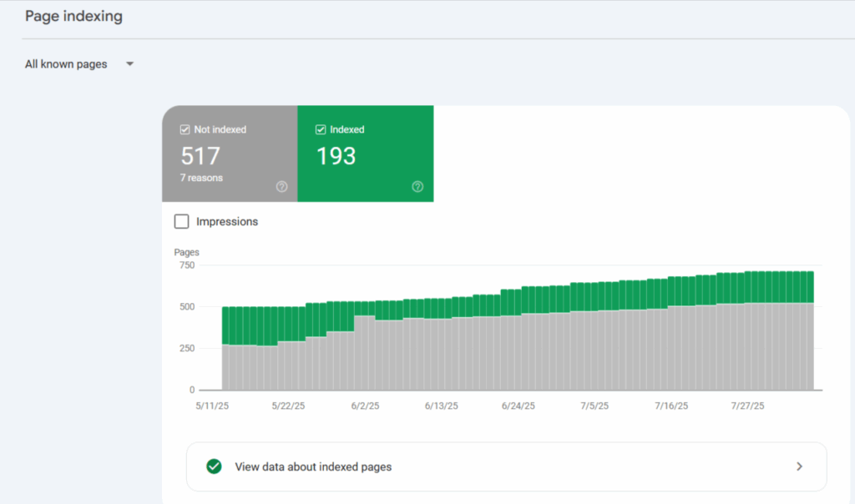This screenshot has height=504, width=855.
Task: Click the help icon in Not indexed card
Action: [x=281, y=187]
